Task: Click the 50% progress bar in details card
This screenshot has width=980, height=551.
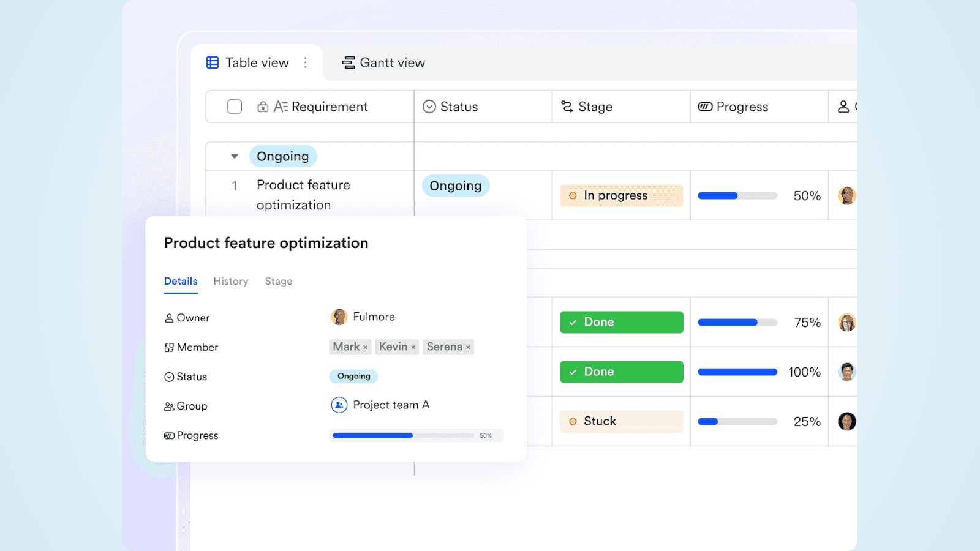Action: point(404,435)
